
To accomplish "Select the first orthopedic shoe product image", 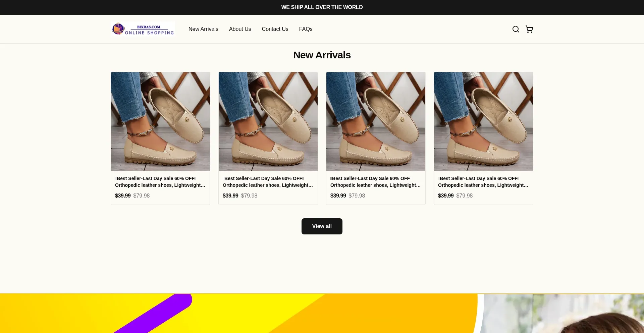I will (x=160, y=121).
